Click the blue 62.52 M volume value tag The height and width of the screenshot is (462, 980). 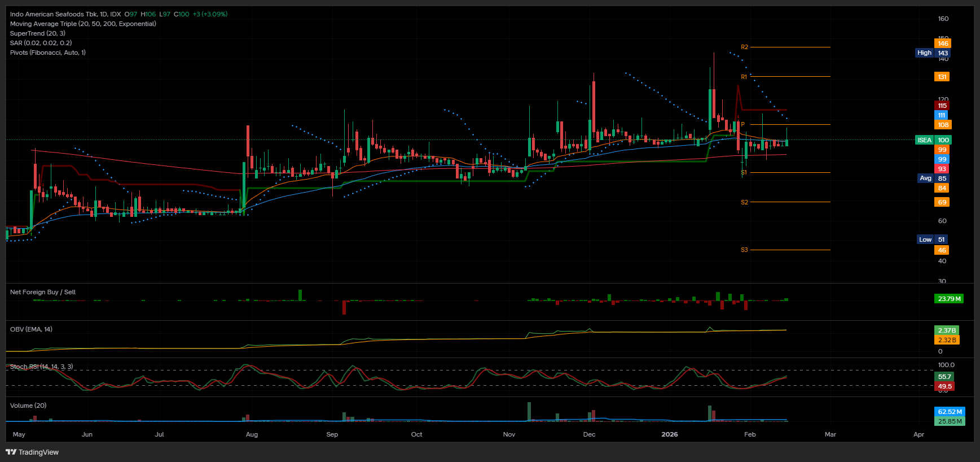click(950, 412)
